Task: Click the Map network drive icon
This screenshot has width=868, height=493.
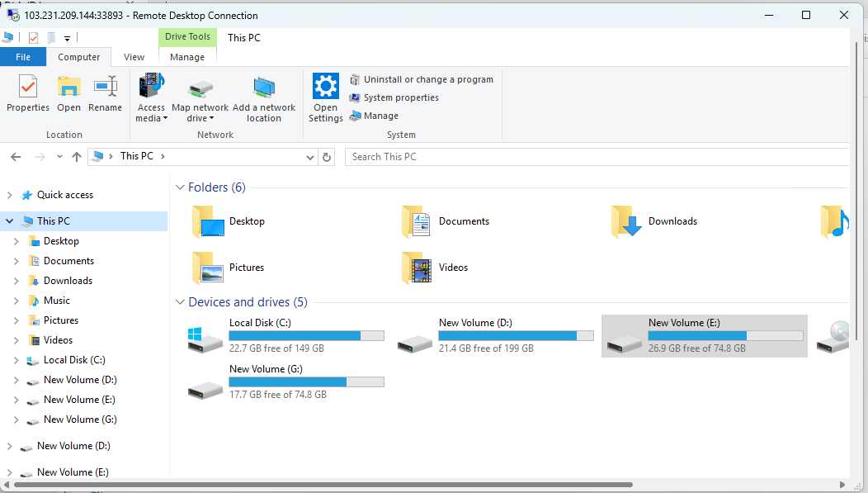Action: [x=200, y=88]
